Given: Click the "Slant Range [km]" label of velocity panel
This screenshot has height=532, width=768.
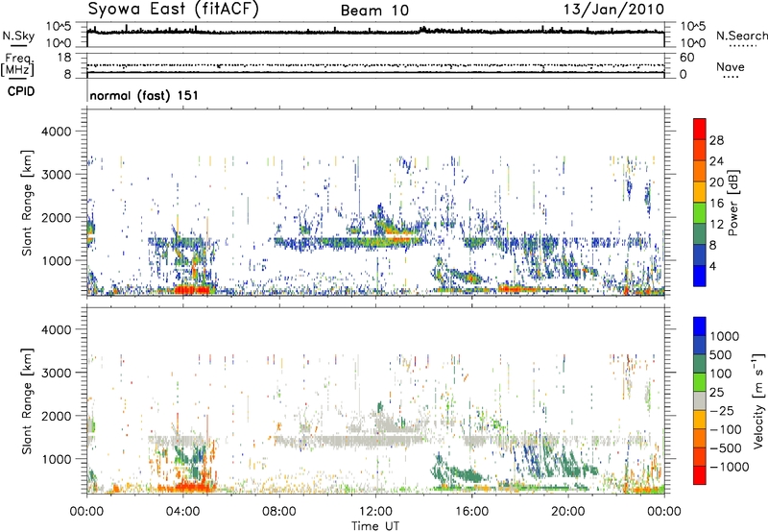Looking at the screenshot, I should [27, 401].
